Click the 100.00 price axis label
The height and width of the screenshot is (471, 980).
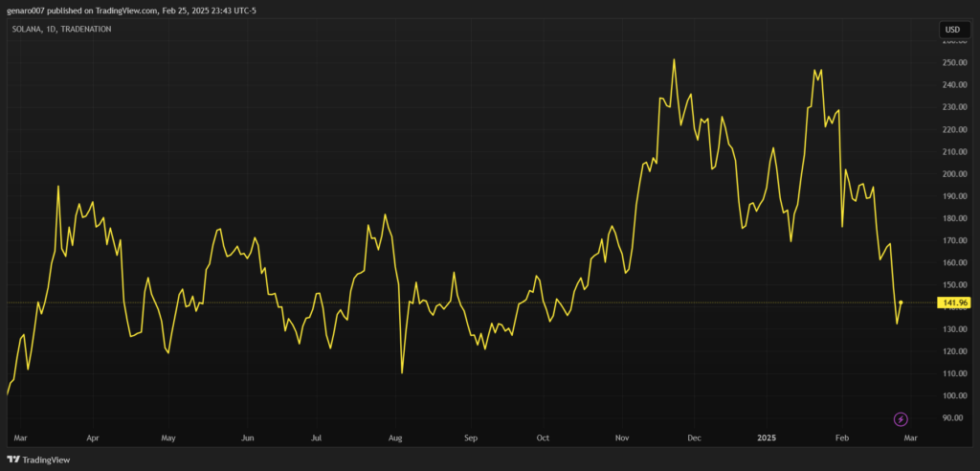tap(954, 396)
